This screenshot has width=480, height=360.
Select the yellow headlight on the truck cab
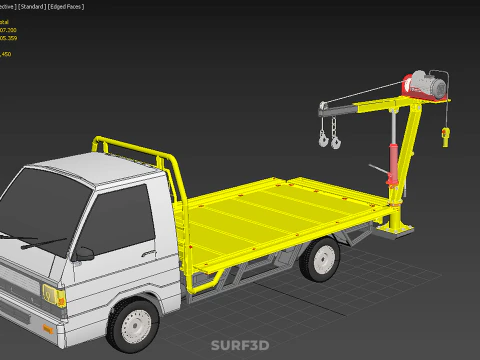(x=53, y=295)
